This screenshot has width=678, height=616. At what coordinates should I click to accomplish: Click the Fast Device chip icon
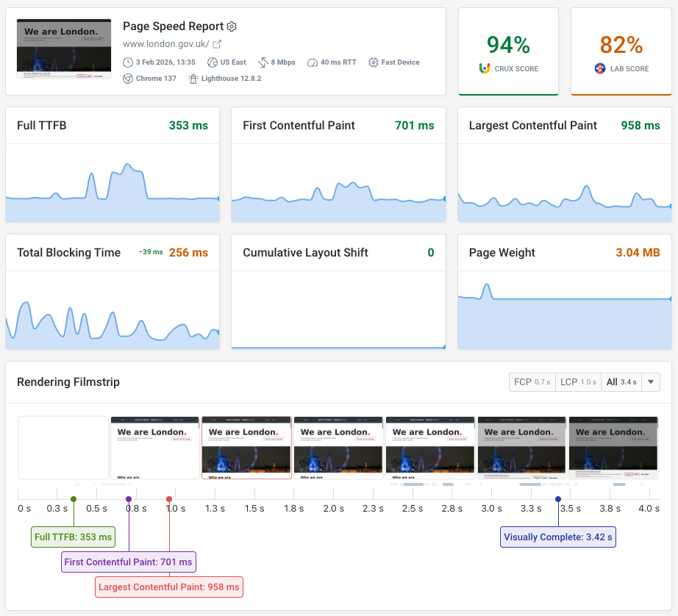[x=373, y=62]
